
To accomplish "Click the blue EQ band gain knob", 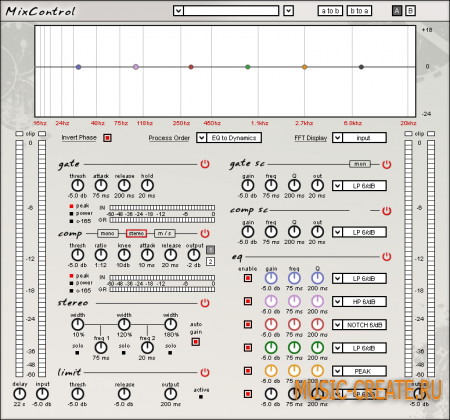I will point(271,278).
